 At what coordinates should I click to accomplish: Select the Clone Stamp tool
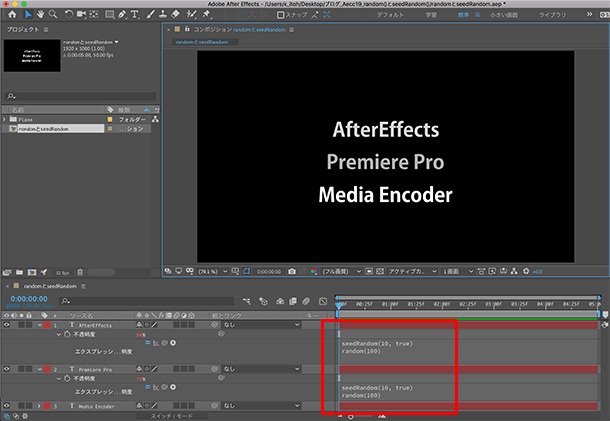click(163, 14)
